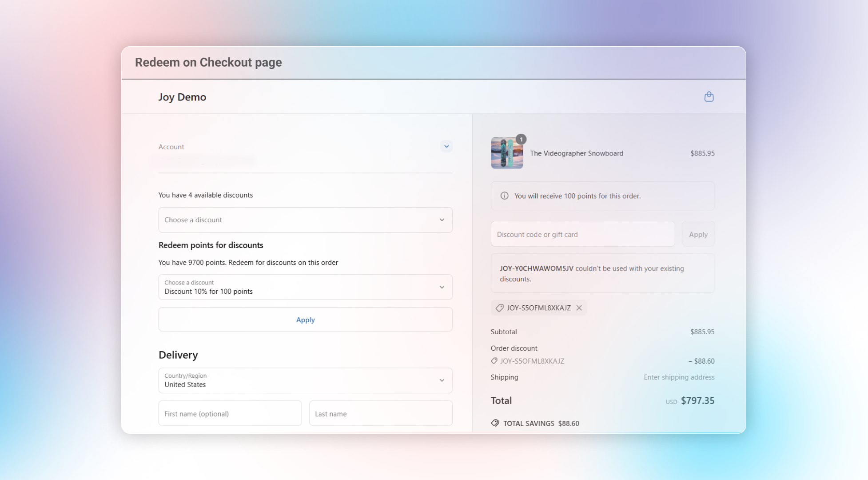Viewport: 868px width, 480px height.
Task: Click the Joy Demo store name
Action: 182,97
